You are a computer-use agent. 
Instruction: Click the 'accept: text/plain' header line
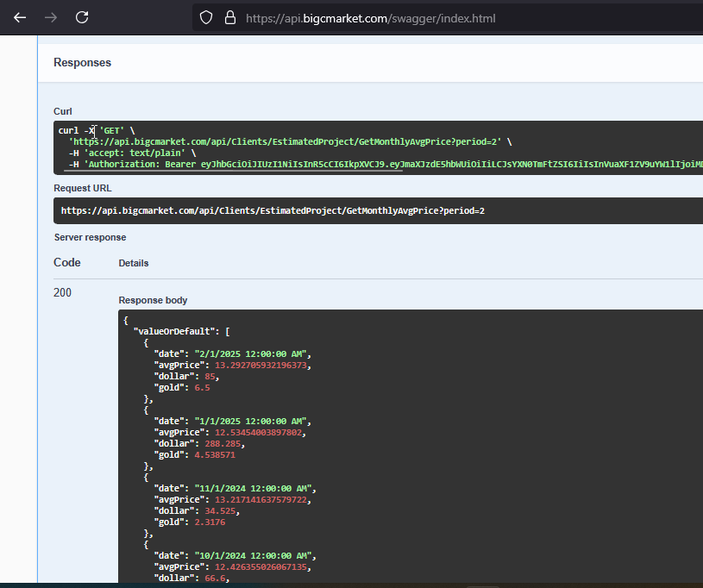click(x=134, y=153)
